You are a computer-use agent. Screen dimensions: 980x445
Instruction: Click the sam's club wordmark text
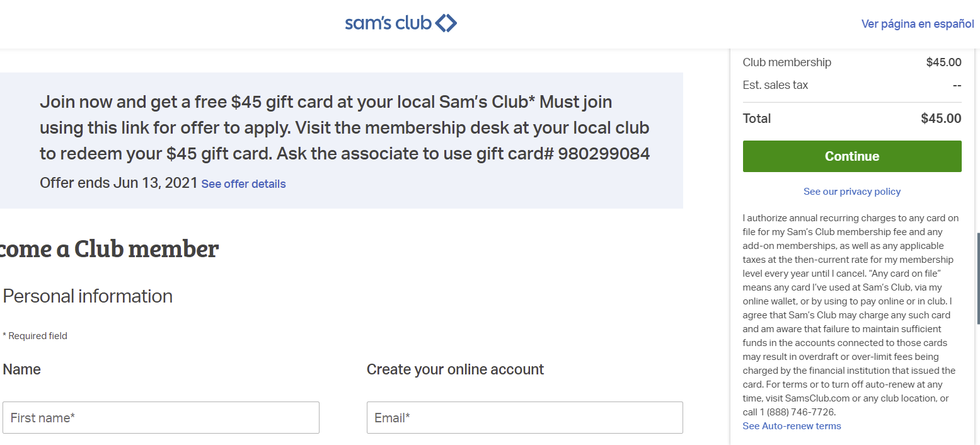click(x=388, y=23)
